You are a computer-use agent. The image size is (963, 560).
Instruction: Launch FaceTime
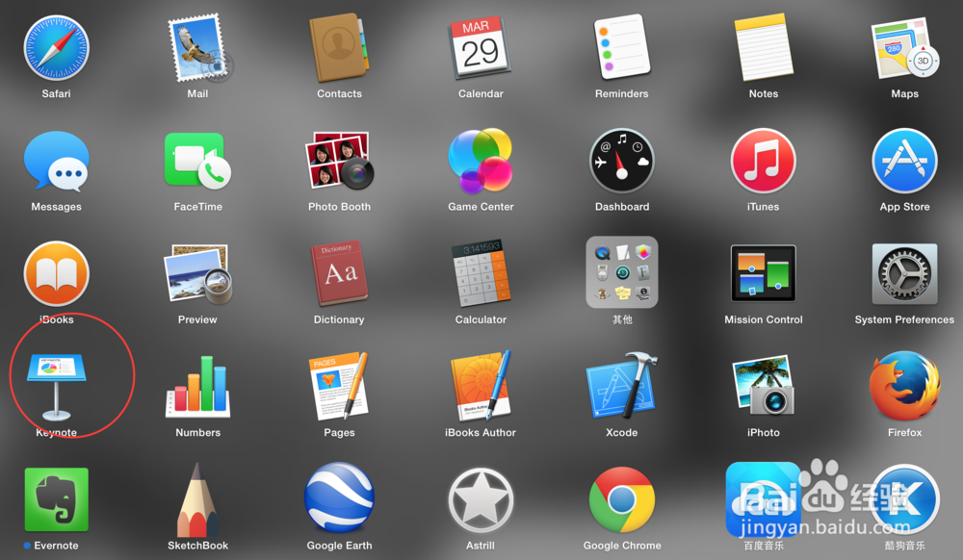coord(197,162)
